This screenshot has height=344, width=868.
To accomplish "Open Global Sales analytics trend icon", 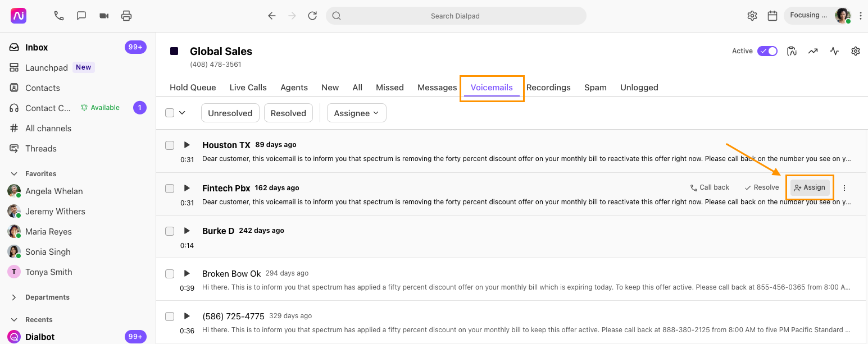I will point(813,51).
